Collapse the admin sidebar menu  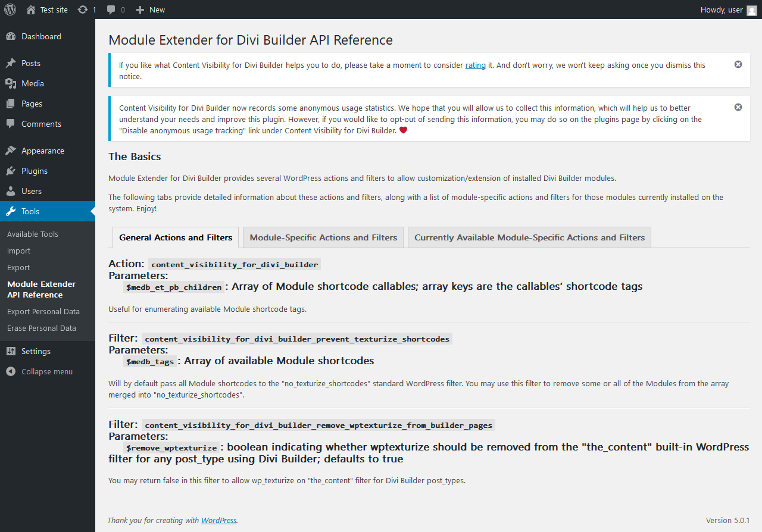pyautogui.click(x=48, y=371)
